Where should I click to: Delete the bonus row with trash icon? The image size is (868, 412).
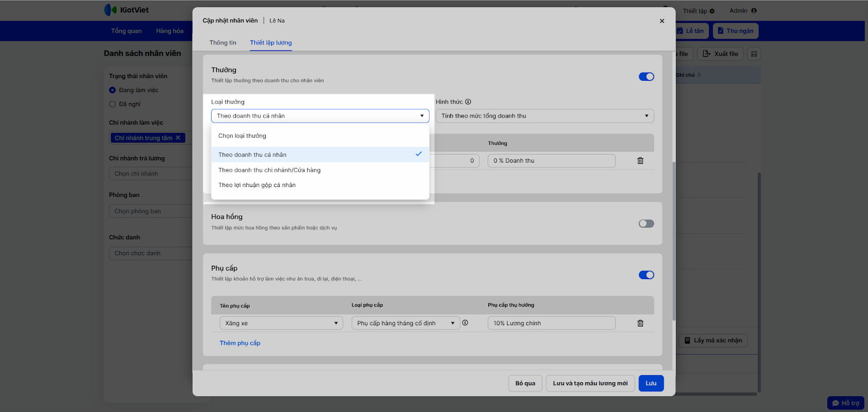click(640, 161)
